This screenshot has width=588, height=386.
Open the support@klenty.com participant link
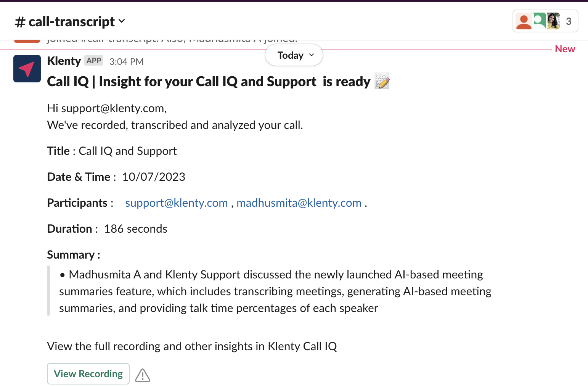176,203
